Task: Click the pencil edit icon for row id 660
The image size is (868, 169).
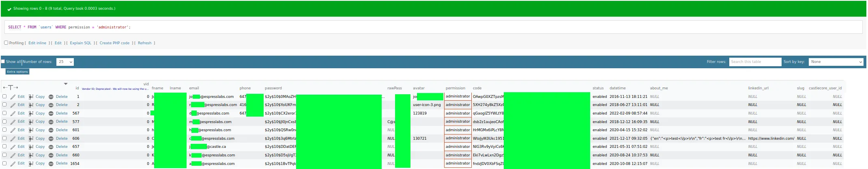Action: (13, 155)
